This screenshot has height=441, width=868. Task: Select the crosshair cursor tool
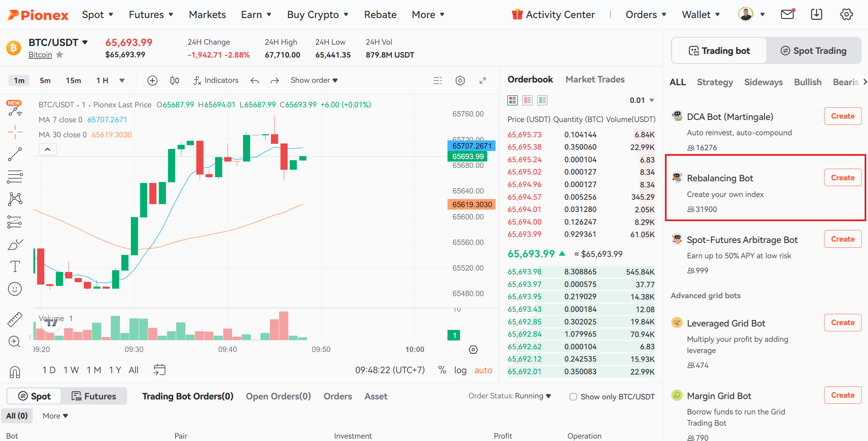(15, 132)
